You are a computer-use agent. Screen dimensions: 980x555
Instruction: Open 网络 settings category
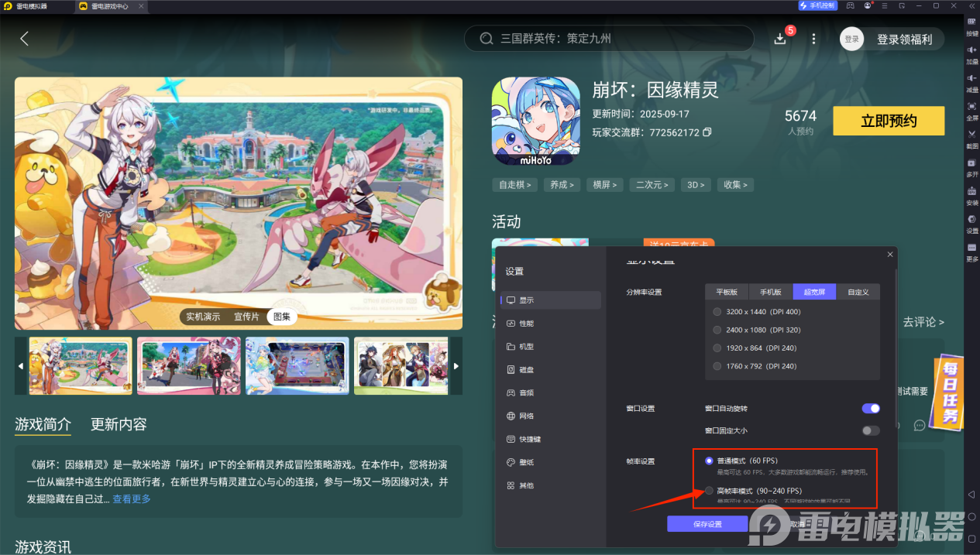[x=550, y=416]
